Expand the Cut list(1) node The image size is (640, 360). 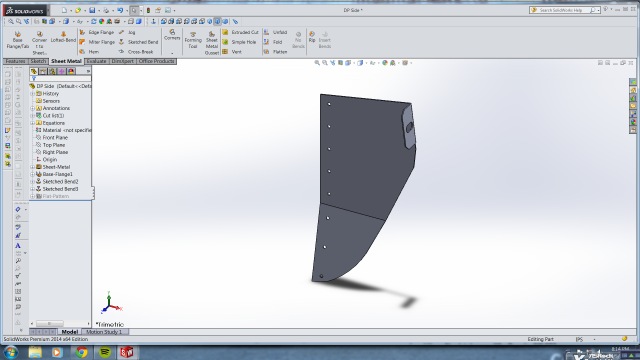33,116
